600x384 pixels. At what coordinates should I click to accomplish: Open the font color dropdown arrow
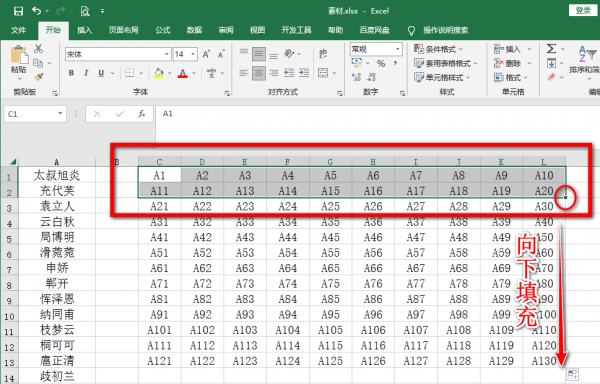(x=194, y=73)
